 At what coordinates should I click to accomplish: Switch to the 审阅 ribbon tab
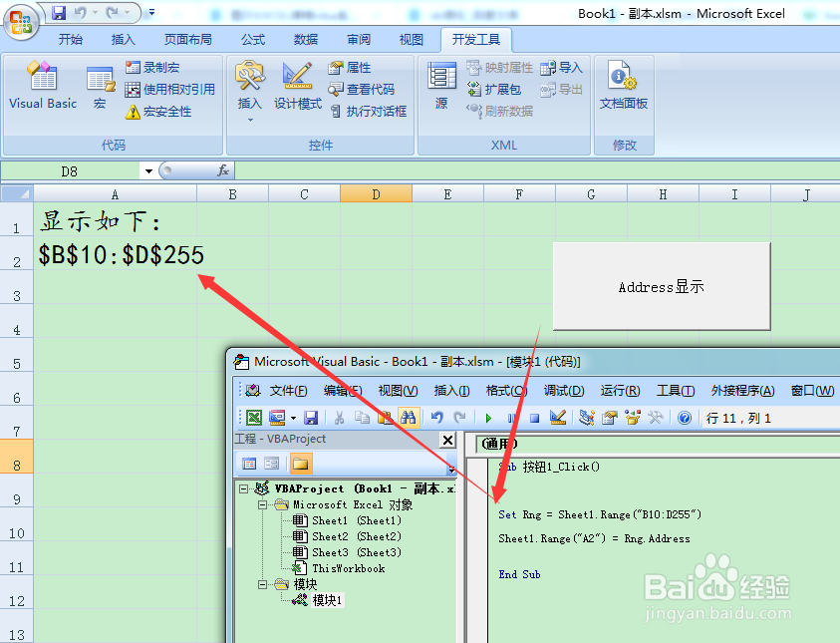359,39
